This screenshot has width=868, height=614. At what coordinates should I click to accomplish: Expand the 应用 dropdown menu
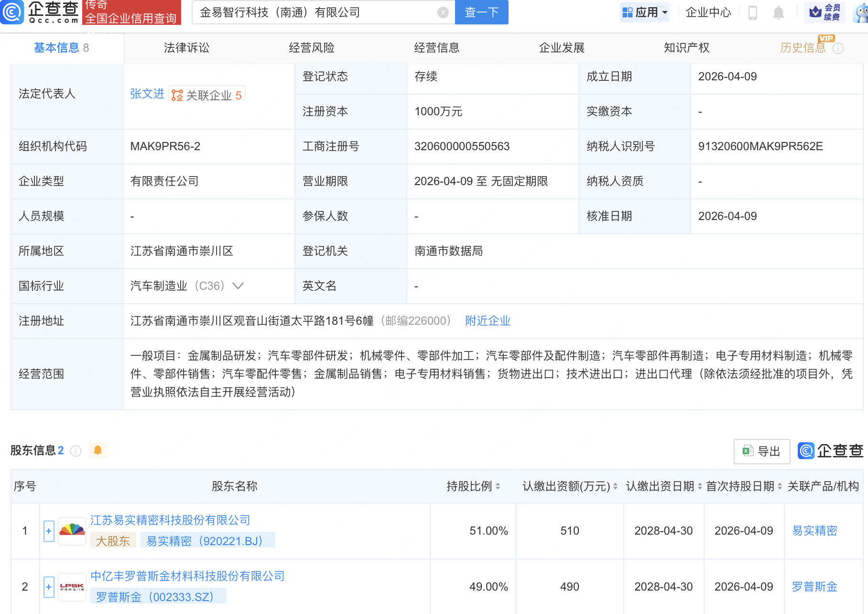(x=645, y=12)
